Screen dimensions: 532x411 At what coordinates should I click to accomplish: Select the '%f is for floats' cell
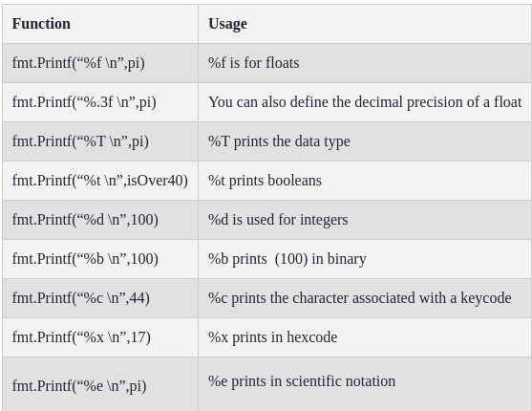pos(365,63)
